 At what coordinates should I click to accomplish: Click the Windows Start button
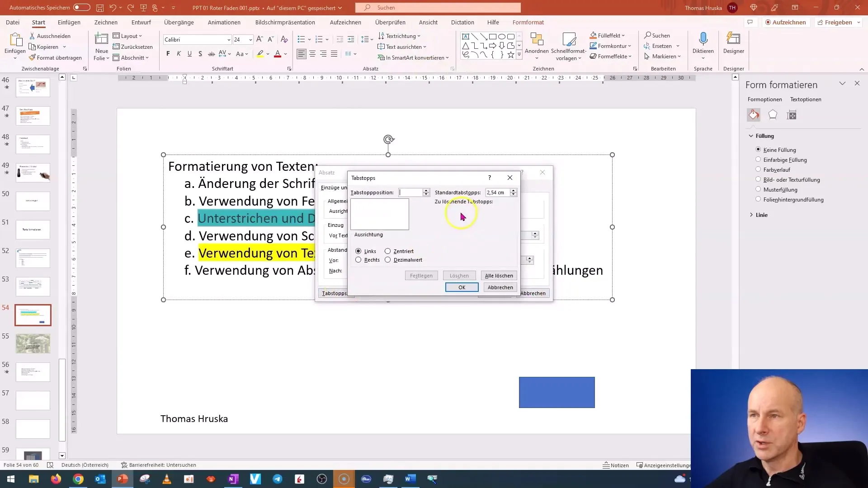(11, 479)
